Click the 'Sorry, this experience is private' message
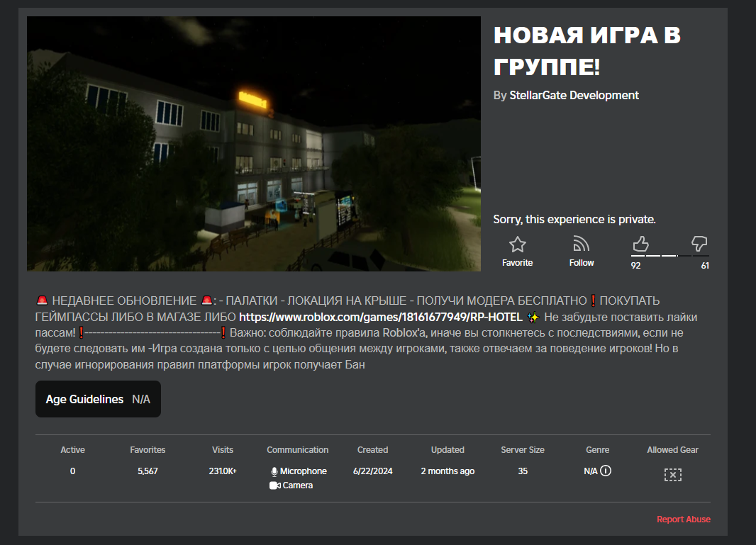This screenshot has width=756, height=545. click(574, 220)
